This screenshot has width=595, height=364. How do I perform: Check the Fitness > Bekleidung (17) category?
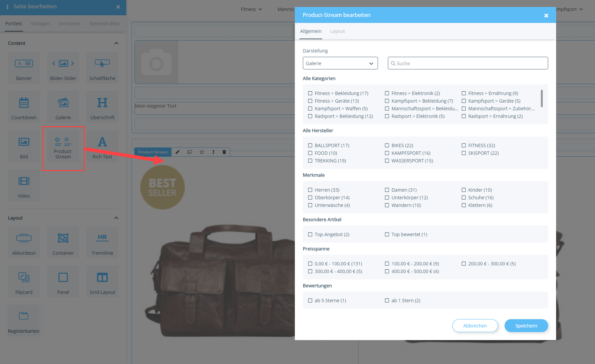click(x=310, y=93)
